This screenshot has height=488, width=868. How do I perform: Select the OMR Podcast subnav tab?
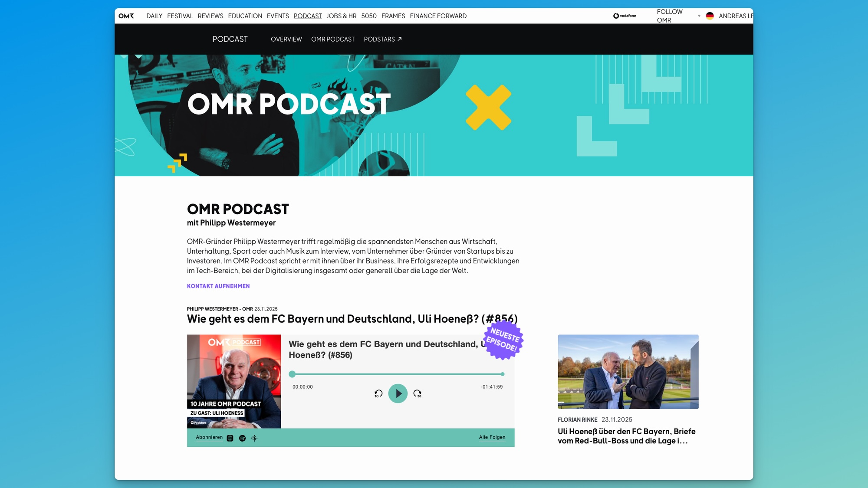332,39
